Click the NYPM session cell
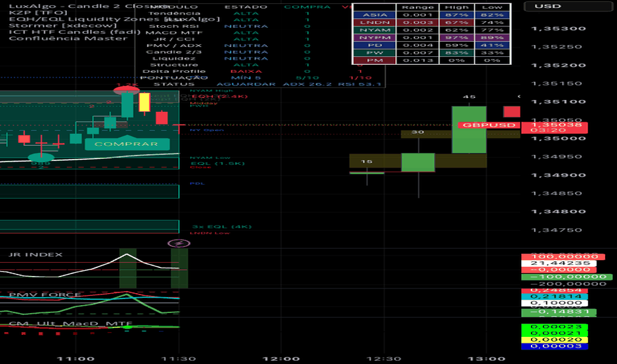The image size is (617, 364). pyautogui.click(x=375, y=38)
